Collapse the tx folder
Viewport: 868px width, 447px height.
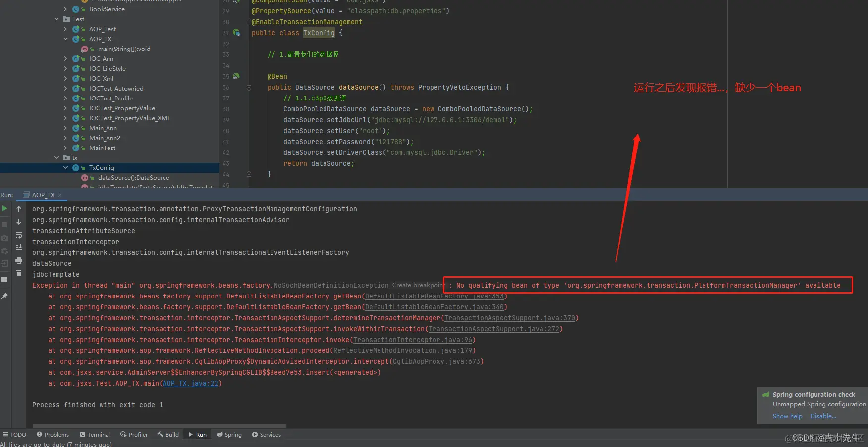click(57, 158)
